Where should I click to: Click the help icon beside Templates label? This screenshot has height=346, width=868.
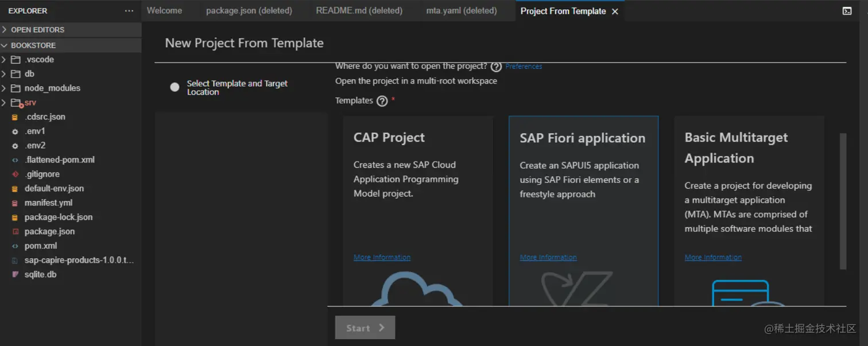coord(382,101)
